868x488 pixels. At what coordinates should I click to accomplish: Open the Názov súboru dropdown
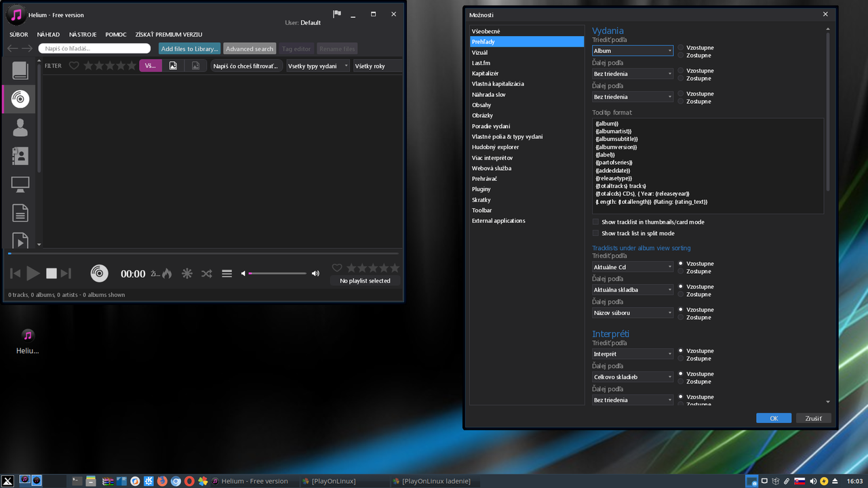point(633,313)
